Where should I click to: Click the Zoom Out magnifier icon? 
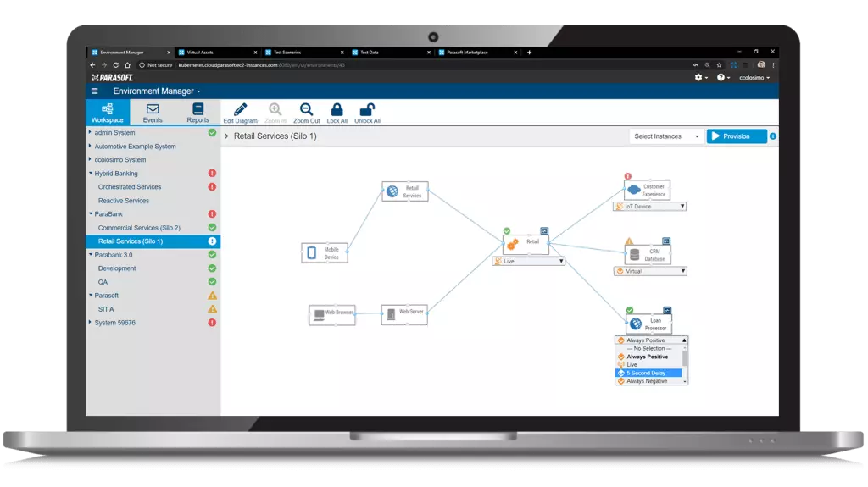pyautogui.click(x=307, y=109)
